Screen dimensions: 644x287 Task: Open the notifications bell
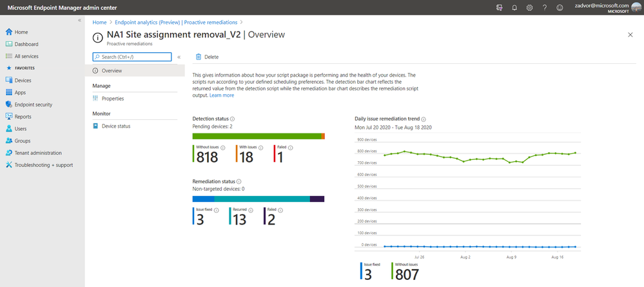(514, 7)
